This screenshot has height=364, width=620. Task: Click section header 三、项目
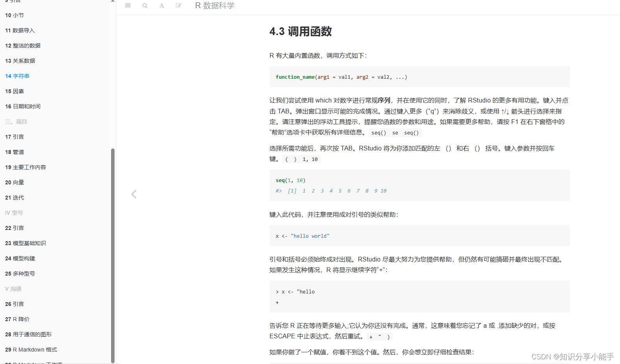[16, 122]
